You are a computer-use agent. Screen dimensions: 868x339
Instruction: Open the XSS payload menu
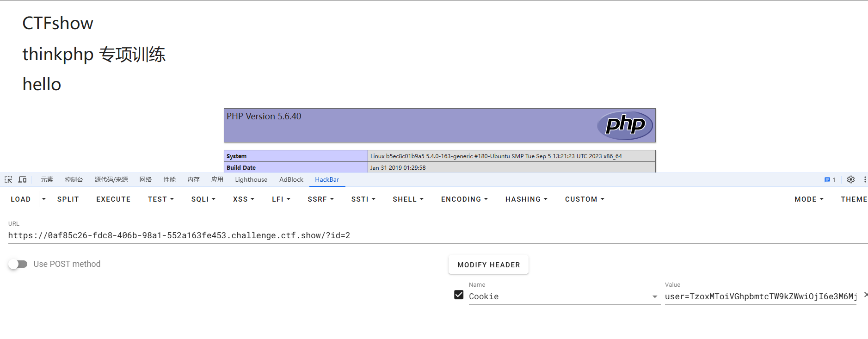244,199
